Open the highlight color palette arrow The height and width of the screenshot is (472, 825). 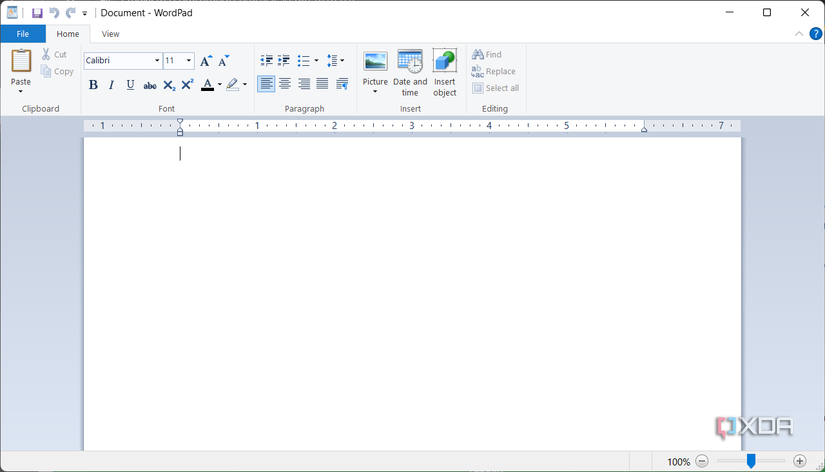(x=245, y=85)
